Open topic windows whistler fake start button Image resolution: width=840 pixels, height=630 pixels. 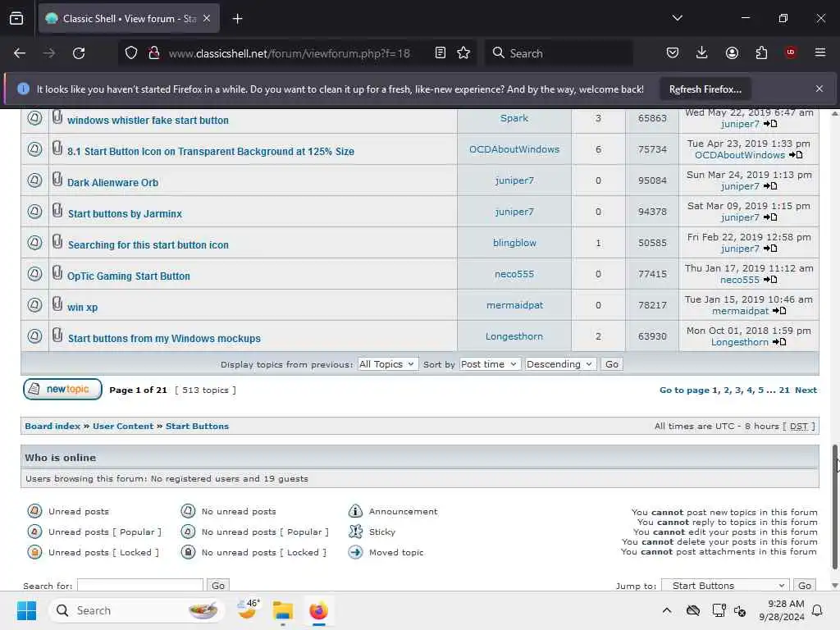point(148,121)
